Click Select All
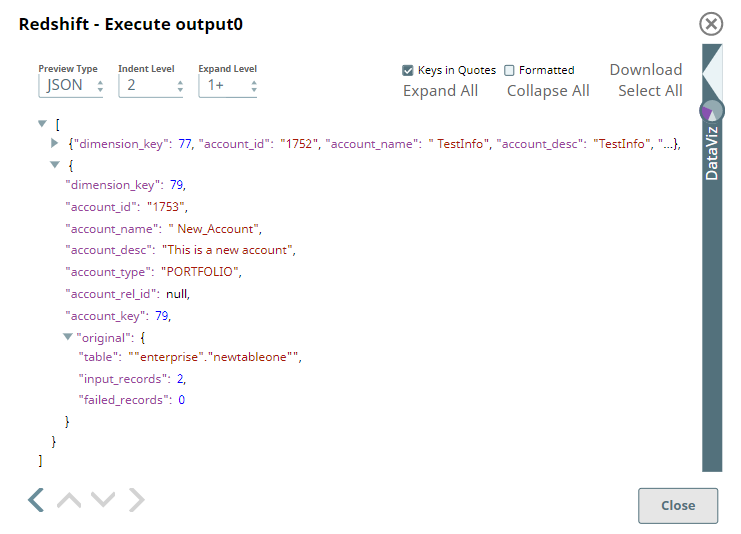This screenshot has width=741, height=534. coord(650,91)
